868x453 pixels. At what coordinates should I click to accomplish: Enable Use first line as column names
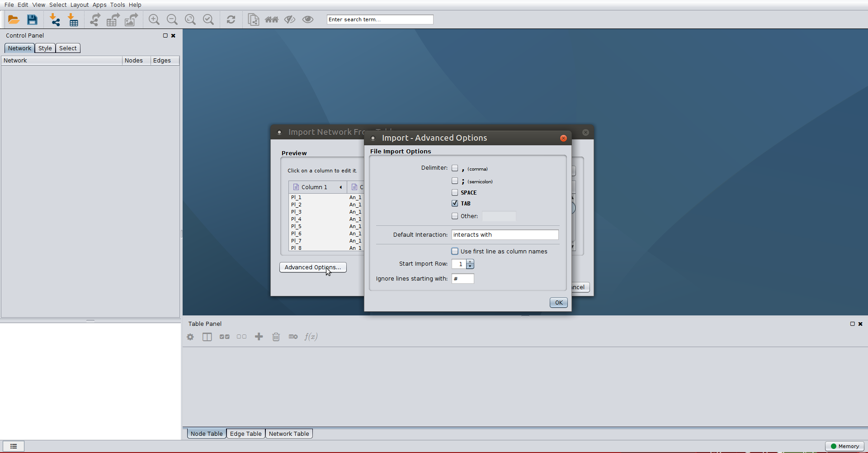[x=455, y=251]
